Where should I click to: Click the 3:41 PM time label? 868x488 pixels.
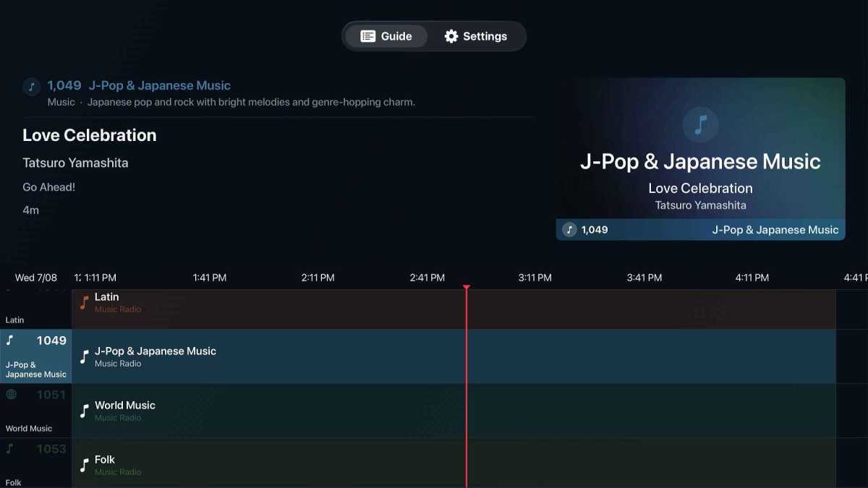pyautogui.click(x=644, y=278)
